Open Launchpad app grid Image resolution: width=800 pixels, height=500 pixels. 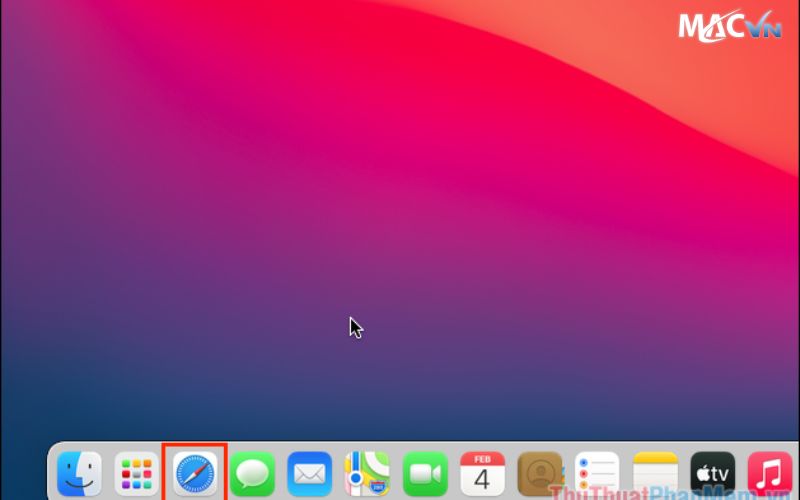coord(136,473)
